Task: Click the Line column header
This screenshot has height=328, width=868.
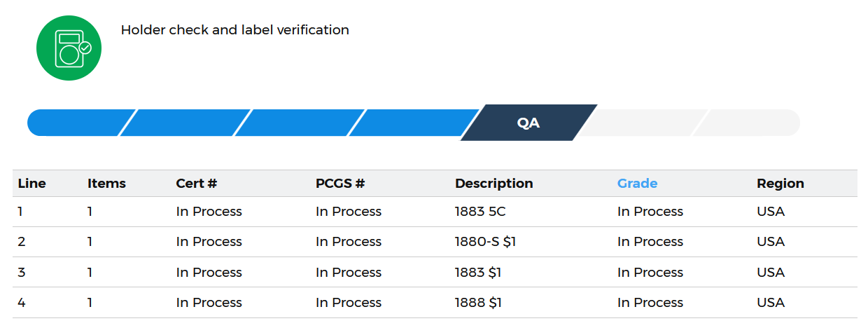Action: tap(32, 184)
